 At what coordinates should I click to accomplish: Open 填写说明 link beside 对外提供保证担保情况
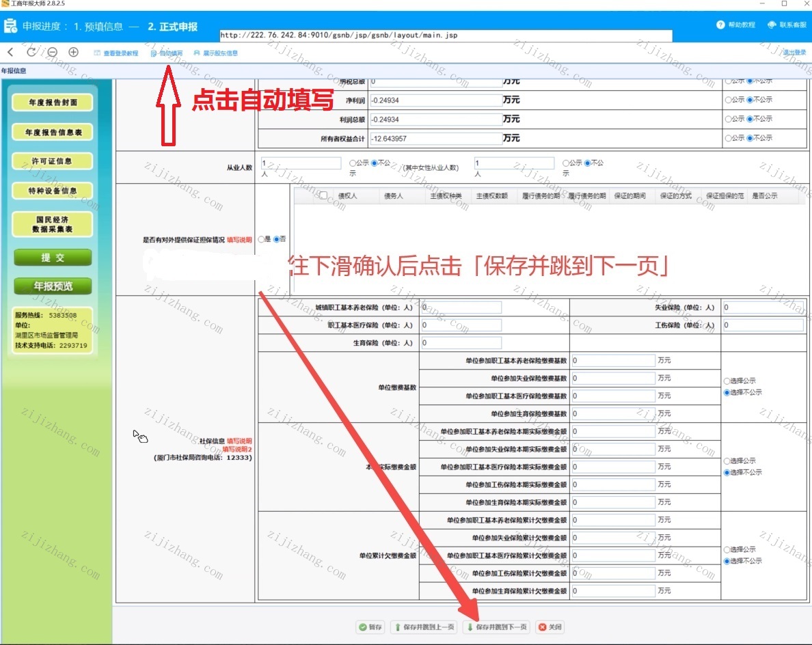tap(239, 240)
